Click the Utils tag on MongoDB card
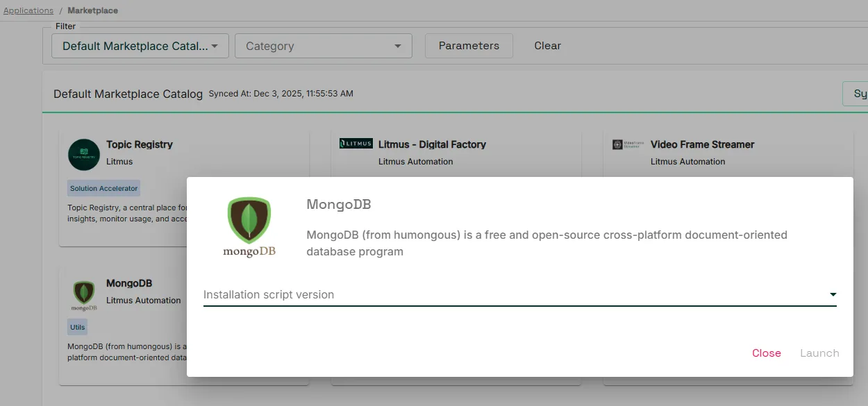This screenshot has height=406, width=868. point(78,327)
